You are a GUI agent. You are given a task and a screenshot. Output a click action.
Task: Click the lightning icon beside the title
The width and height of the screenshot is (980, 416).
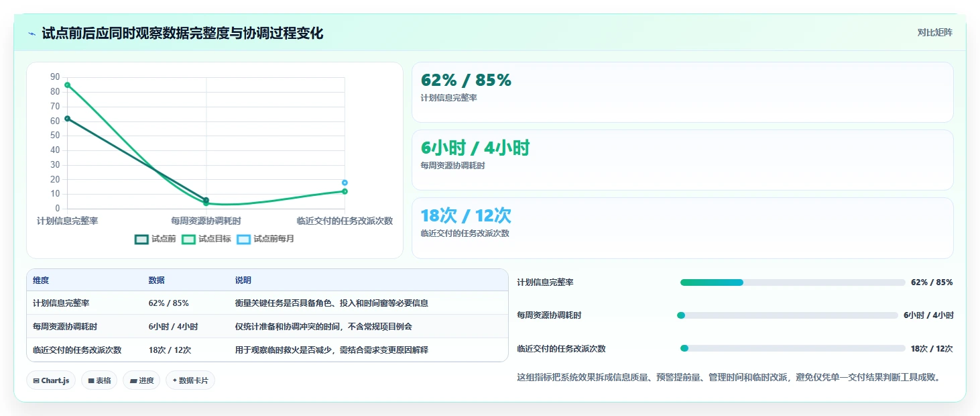tap(32, 33)
